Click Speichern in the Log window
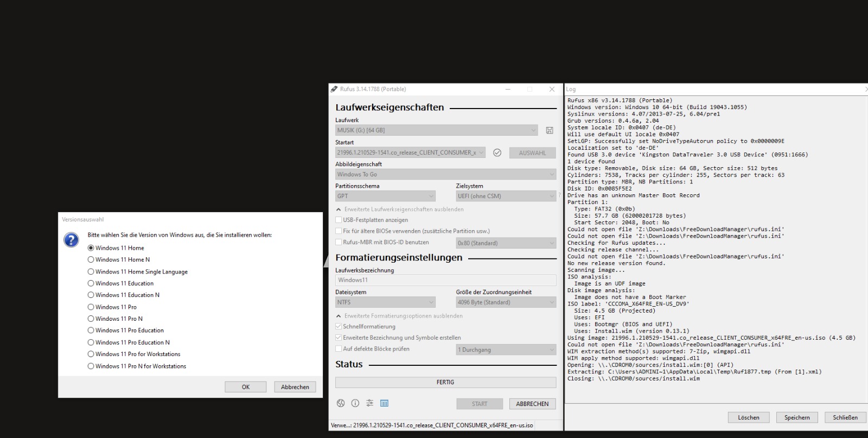Viewport: 868px width, 438px height. coord(797,417)
